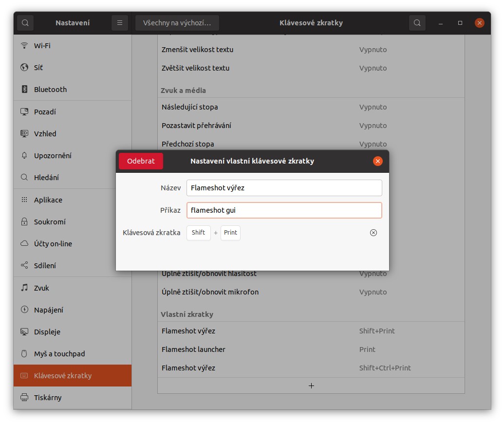Select Síť in the sidebar
The height and width of the screenshot is (423, 504).
pos(73,68)
